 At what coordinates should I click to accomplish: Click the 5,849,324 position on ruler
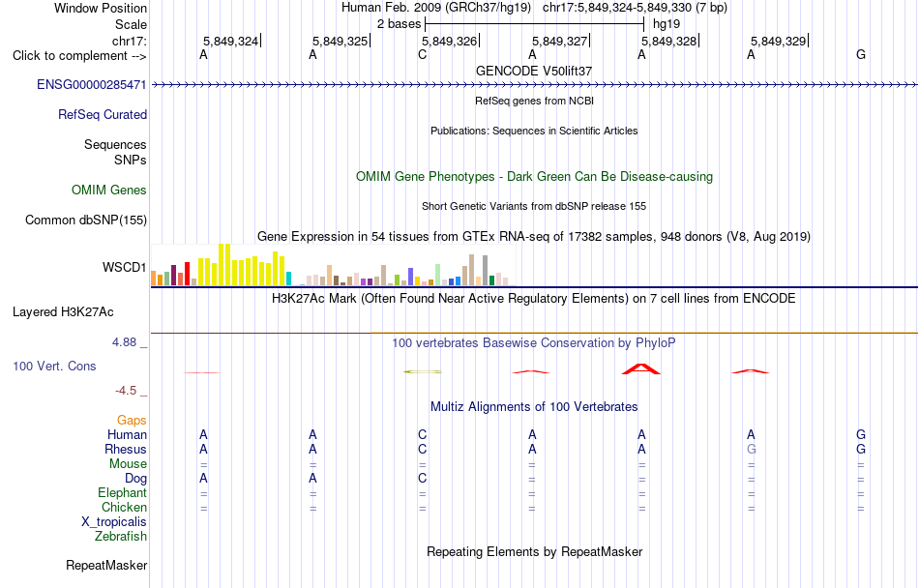pyautogui.click(x=231, y=41)
